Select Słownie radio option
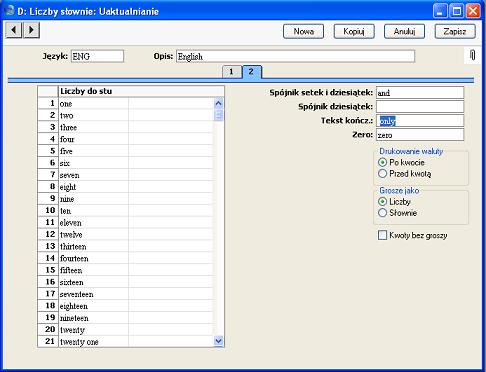 click(382, 213)
